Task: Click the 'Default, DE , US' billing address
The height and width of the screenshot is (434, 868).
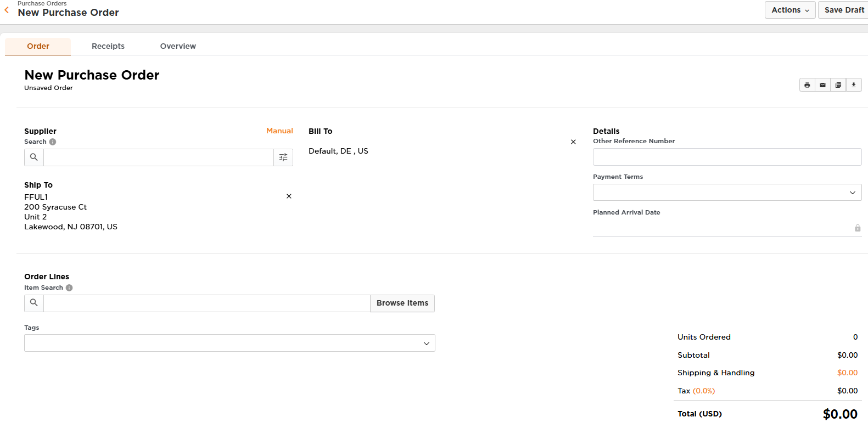Action: point(338,151)
